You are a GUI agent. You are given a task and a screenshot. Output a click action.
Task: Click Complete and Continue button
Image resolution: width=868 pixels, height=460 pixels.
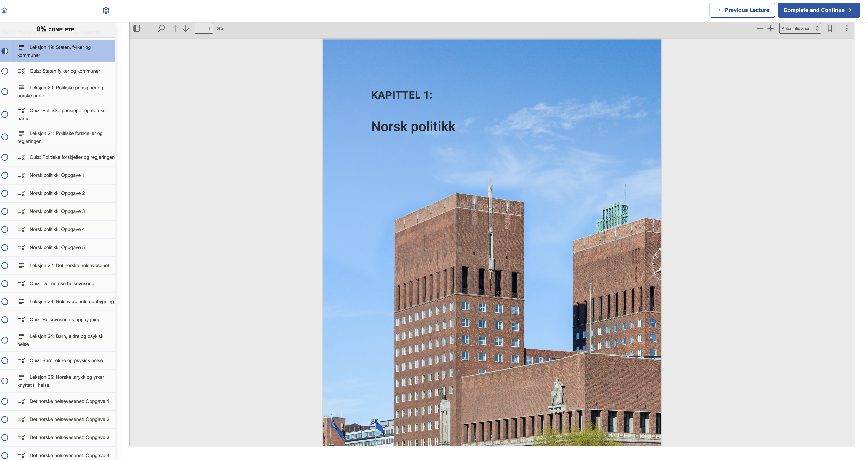pos(819,10)
